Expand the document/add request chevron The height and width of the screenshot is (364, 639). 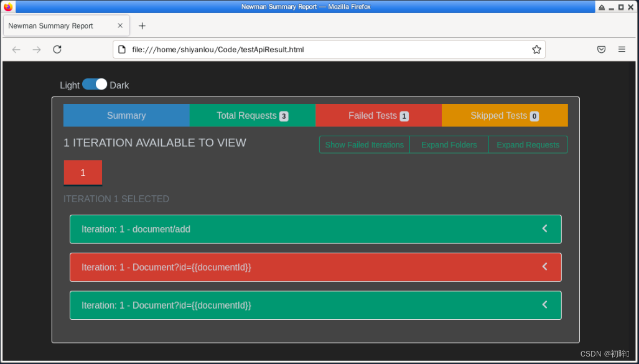click(545, 229)
